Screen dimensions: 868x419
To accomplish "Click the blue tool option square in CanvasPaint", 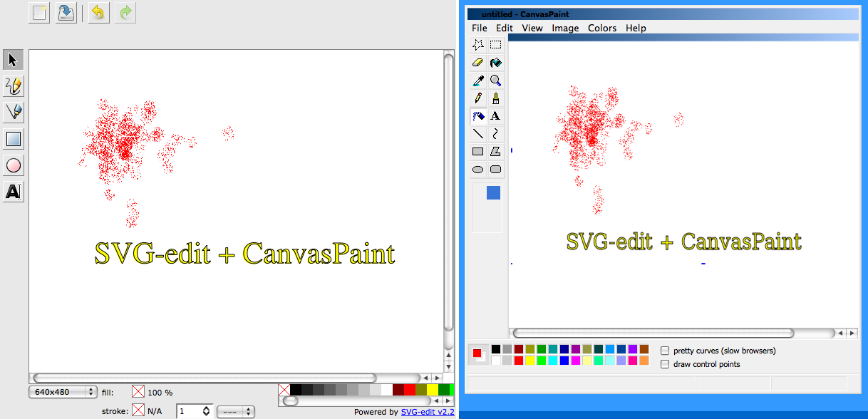I will [x=493, y=193].
